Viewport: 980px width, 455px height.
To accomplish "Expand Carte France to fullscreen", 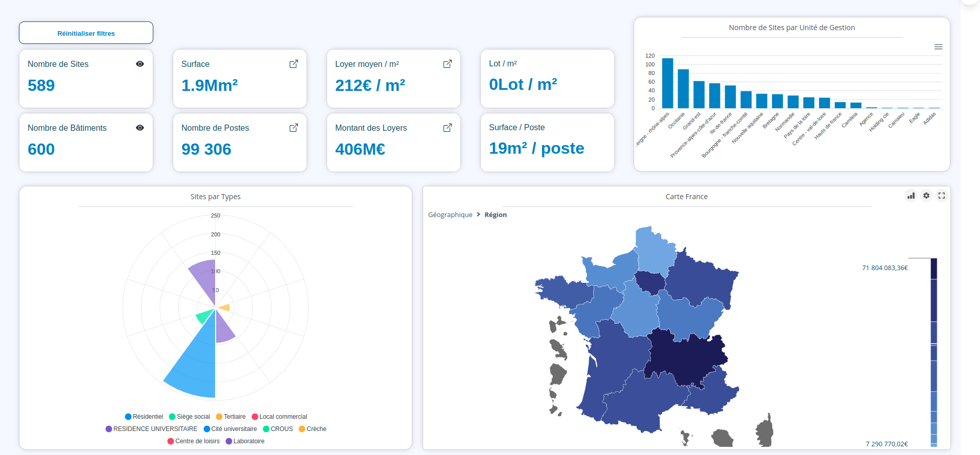I will (942, 196).
